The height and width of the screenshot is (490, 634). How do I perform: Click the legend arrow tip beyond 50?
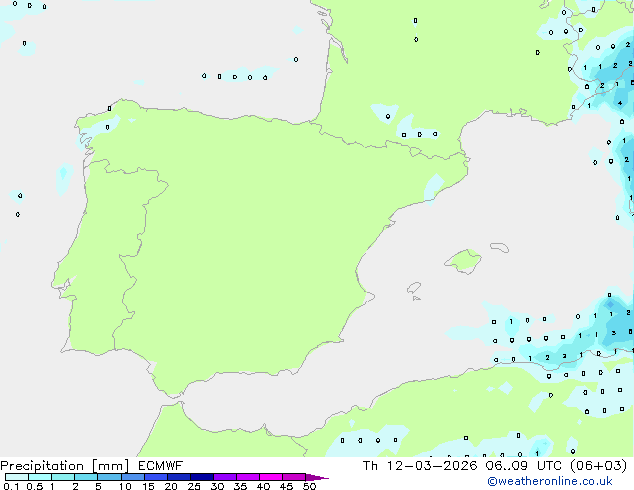[317, 477]
